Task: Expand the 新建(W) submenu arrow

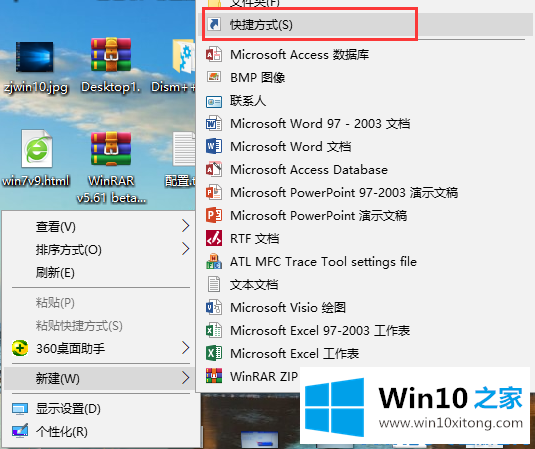Action: point(186,378)
